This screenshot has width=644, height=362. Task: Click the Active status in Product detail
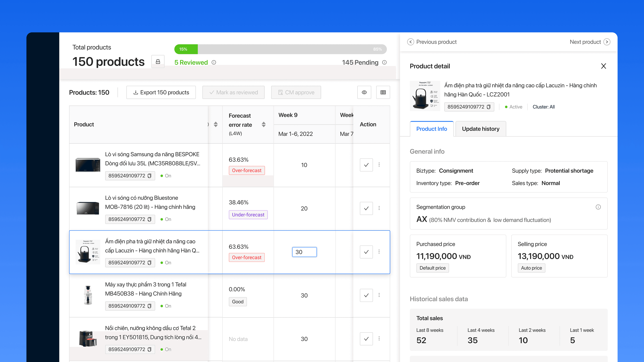point(513,107)
